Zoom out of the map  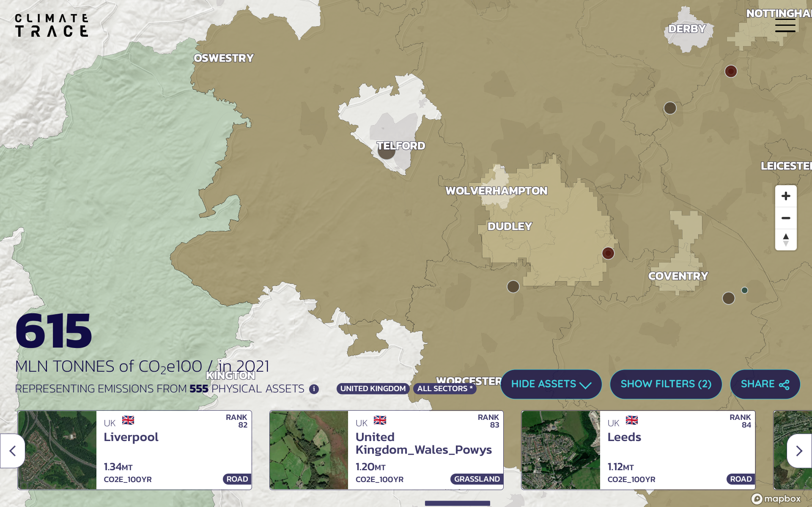[786, 218]
